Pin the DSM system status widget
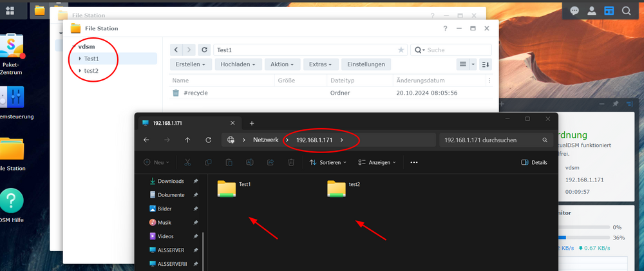This screenshot has height=271, width=644. coord(616,104)
